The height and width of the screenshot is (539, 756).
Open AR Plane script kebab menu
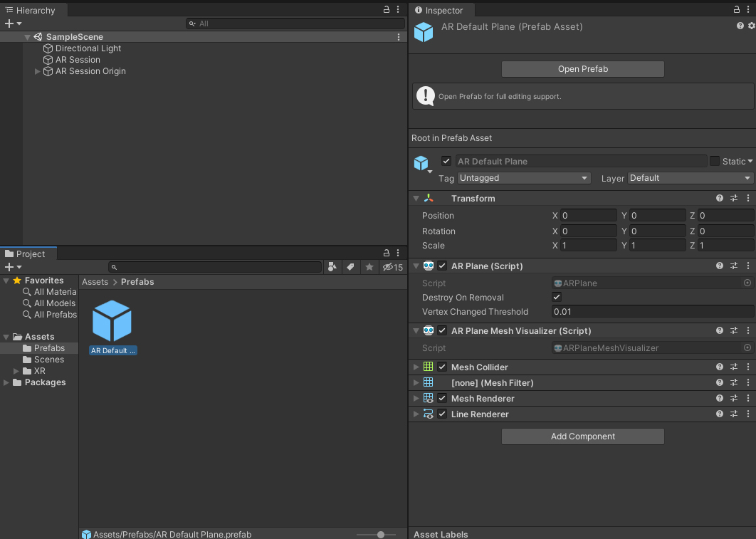coord(748,266)
